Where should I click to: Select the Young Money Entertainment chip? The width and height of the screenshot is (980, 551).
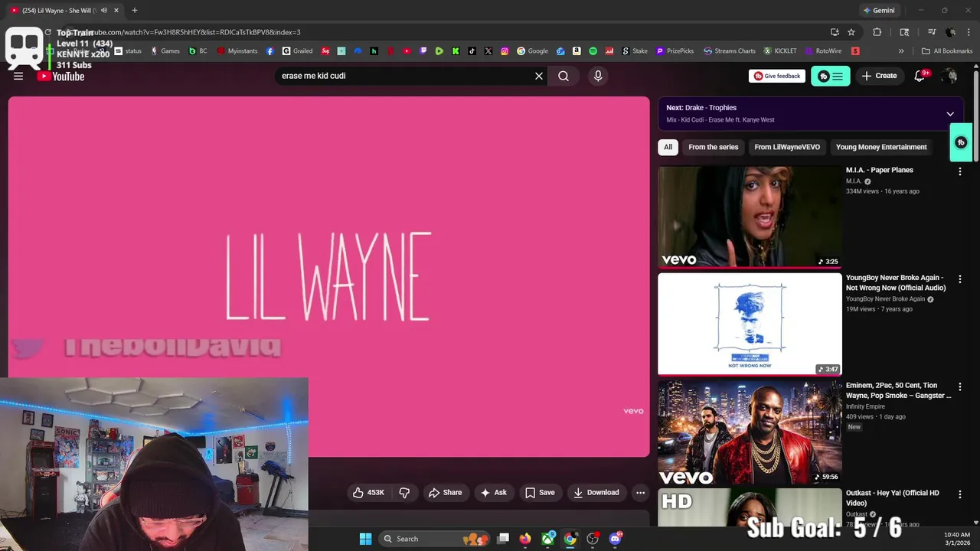pyautogui.click(x=881, y=147)
